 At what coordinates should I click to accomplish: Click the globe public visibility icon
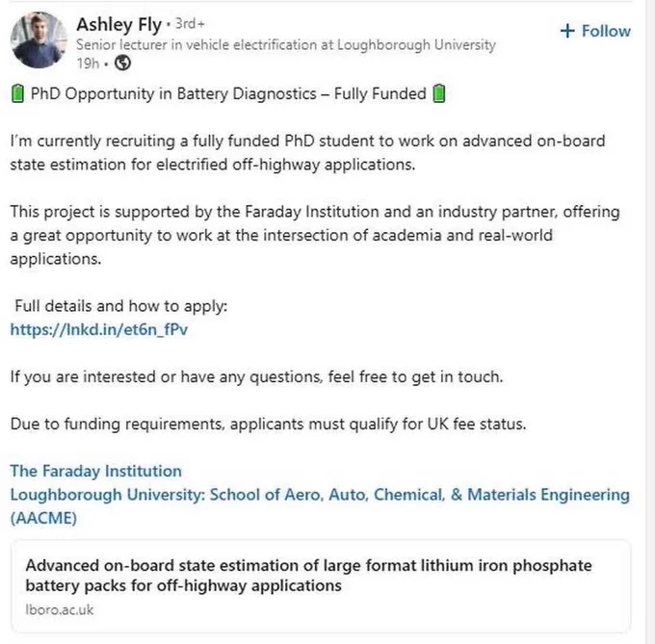(123, 63)
